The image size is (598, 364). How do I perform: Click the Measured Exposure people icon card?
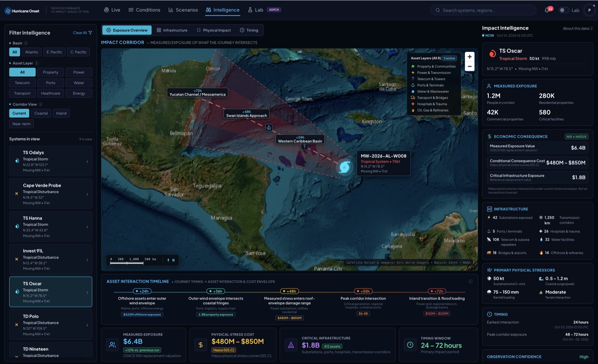pyautogui.click(x=112, y=345)
